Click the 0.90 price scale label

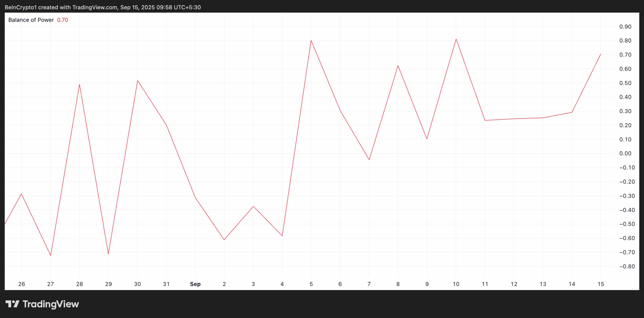(625, 27)
